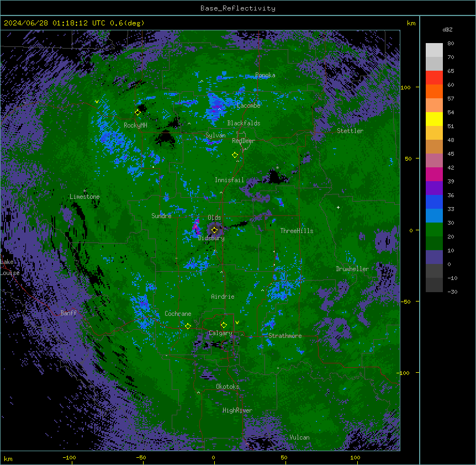Click the Lacombe city label

pyautogui.click(x=248, y=105)
